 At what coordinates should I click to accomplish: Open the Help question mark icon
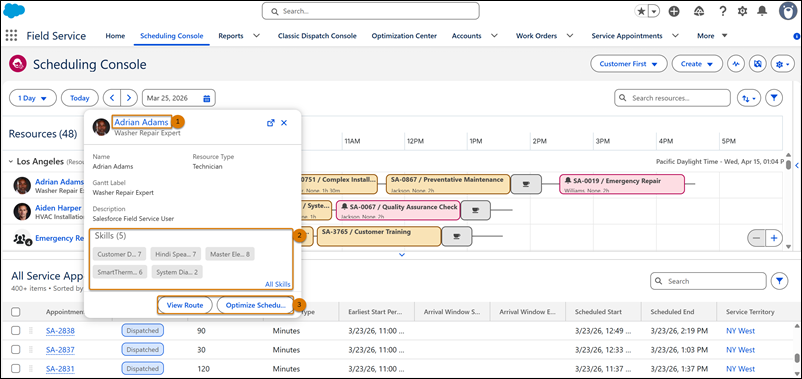(723, 11)
